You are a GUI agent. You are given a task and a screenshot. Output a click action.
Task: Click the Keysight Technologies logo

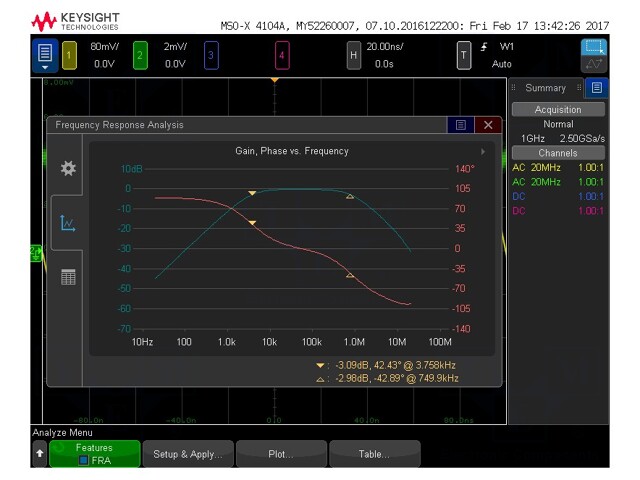pos(76,21)
